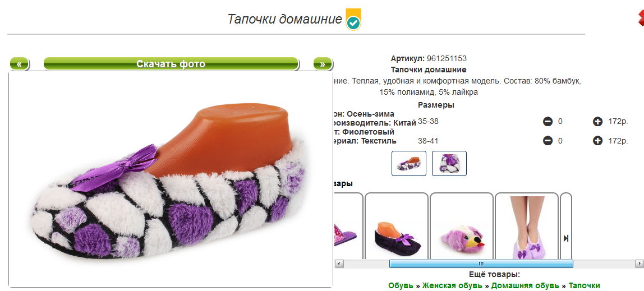Click the blue horizontal scrollbar thumb
Screen dimensions: 644x291
pyautogui.click(x=481, y=264)
